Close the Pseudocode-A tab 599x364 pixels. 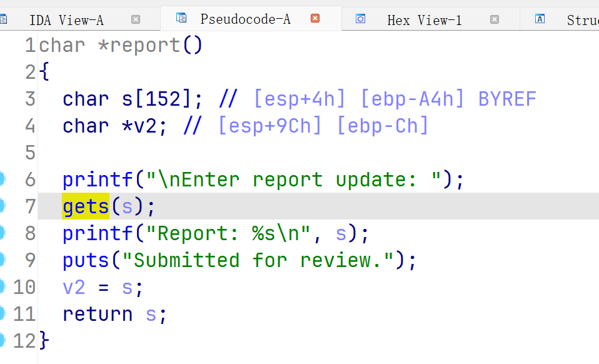pos(315,18)
